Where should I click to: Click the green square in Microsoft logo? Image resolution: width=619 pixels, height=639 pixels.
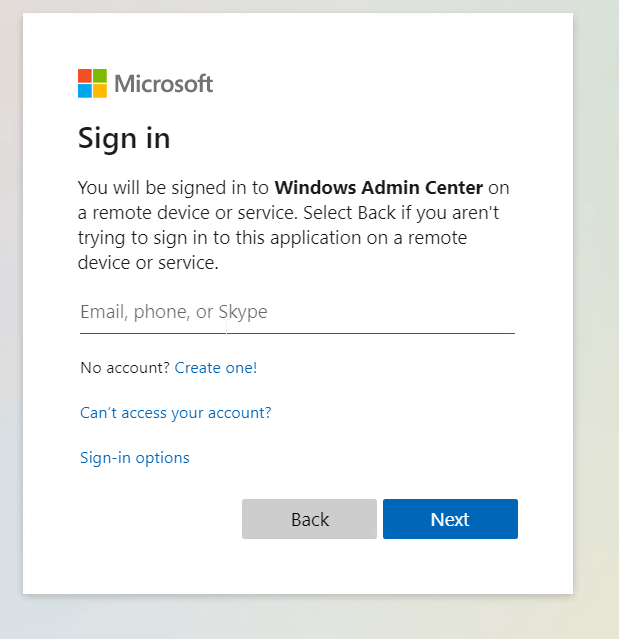99,76
